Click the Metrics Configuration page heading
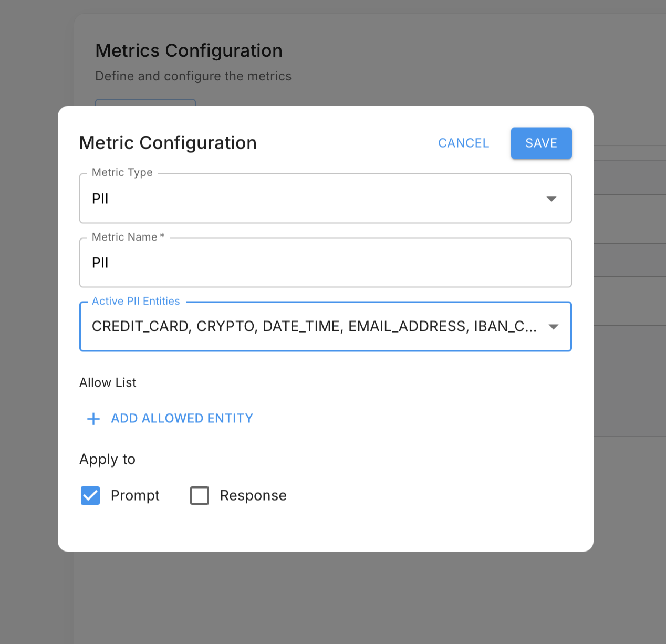Image resolution: width=666 pixels, height=644 pixels. click(189, 51)
